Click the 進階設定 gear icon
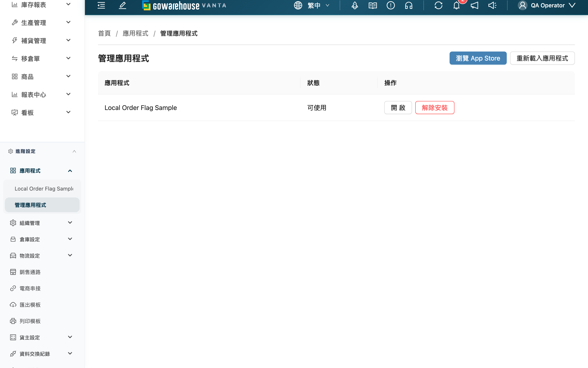 pos(10,151)
